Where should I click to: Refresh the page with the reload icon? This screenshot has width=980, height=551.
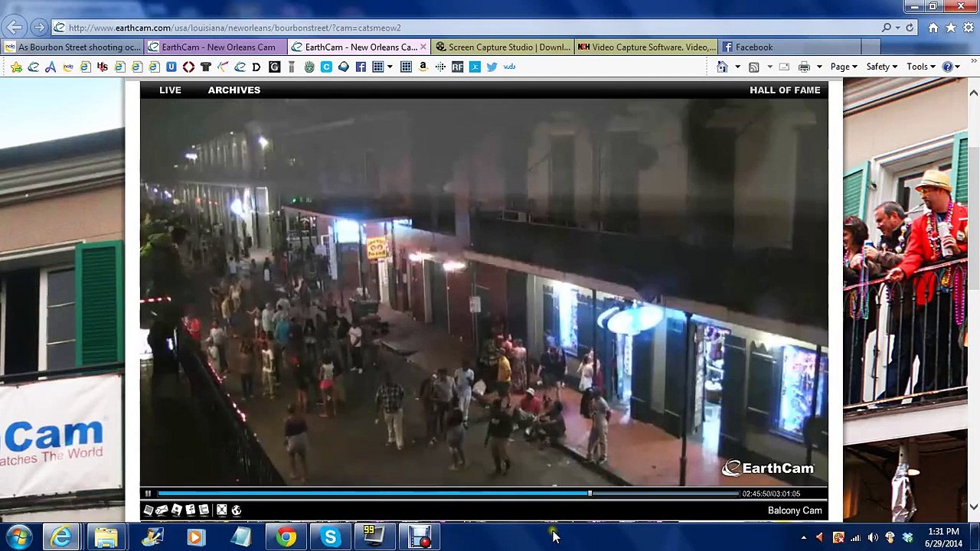point(910,28)
